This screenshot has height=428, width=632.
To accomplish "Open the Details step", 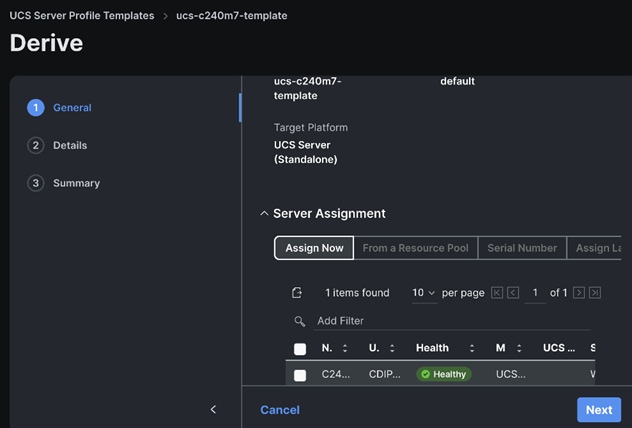I will 70,145.
